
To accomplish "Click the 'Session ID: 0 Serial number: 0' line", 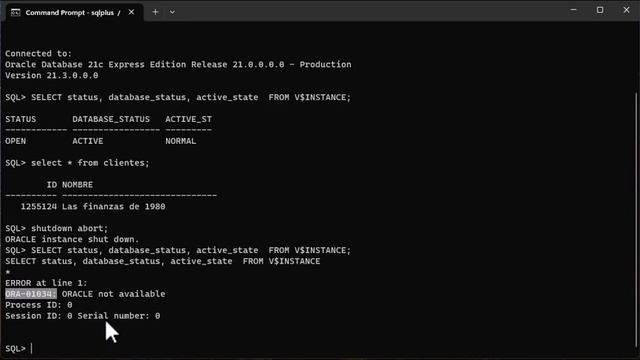I will pos(82,316).
